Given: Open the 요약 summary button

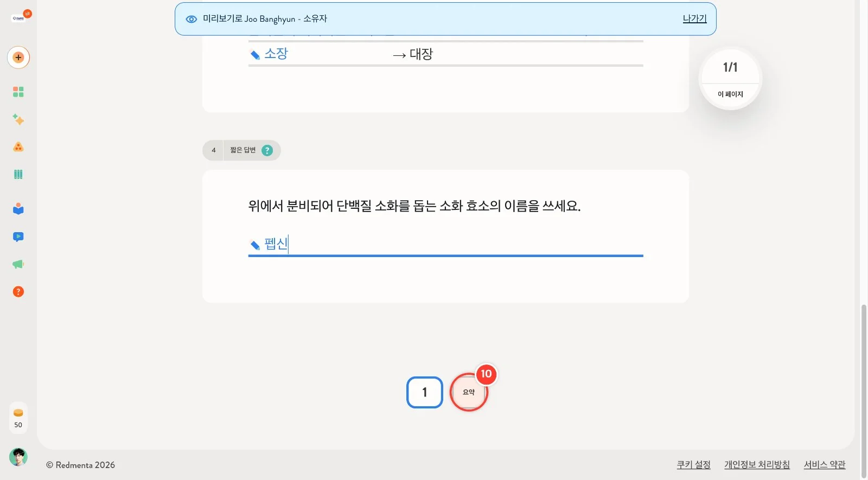Looking at the screenshot, I should click(x=469, y=392).
